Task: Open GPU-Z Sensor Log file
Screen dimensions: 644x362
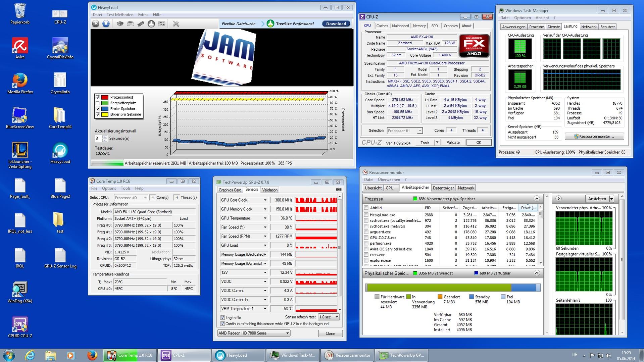Action: [x=60, y=258]
